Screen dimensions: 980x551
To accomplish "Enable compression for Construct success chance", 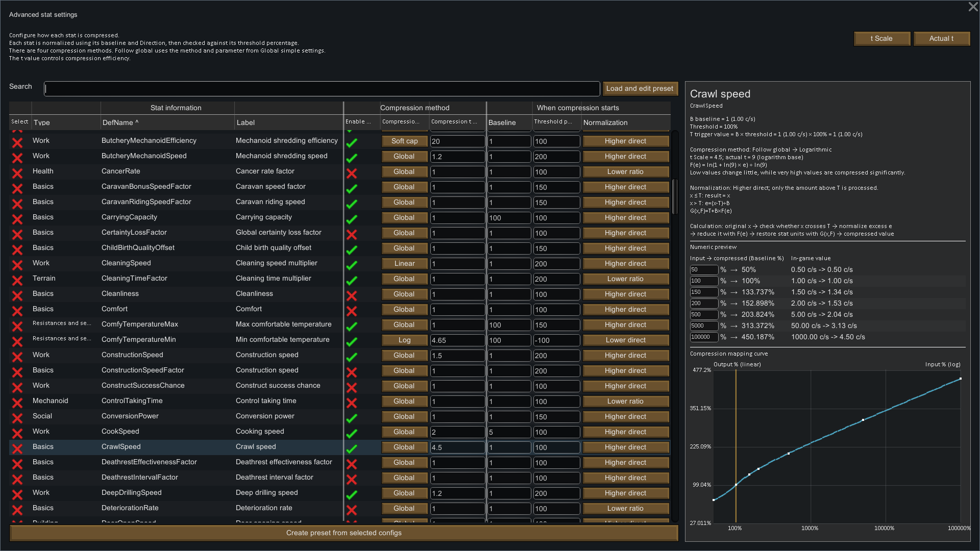I will (352, 388).
